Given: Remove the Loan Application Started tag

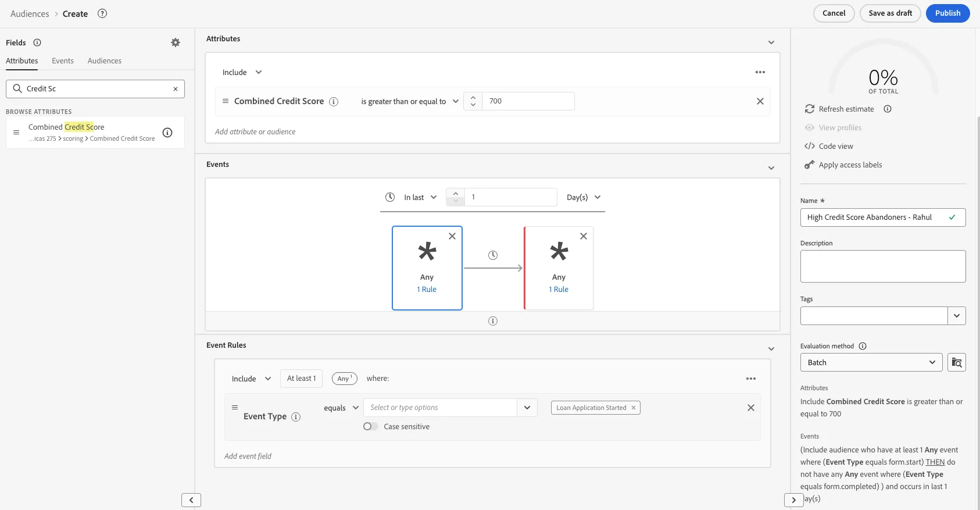Looking at the screenshot, I should tap(634, 408).
